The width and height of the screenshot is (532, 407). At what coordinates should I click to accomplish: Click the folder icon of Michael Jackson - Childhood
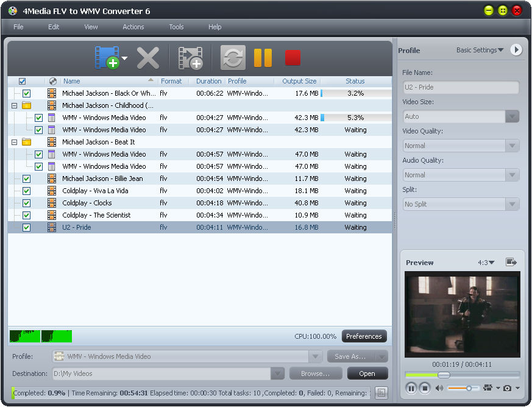tap(26, 105)
